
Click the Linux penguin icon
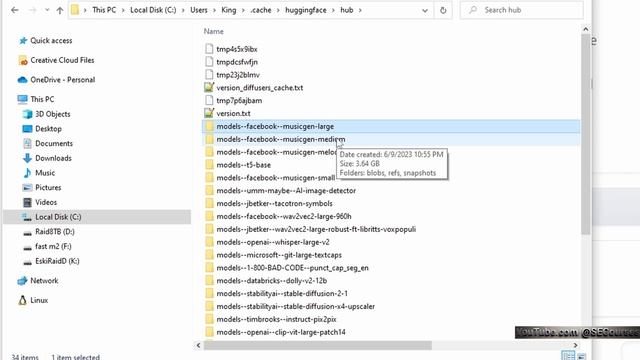(23, 300)
